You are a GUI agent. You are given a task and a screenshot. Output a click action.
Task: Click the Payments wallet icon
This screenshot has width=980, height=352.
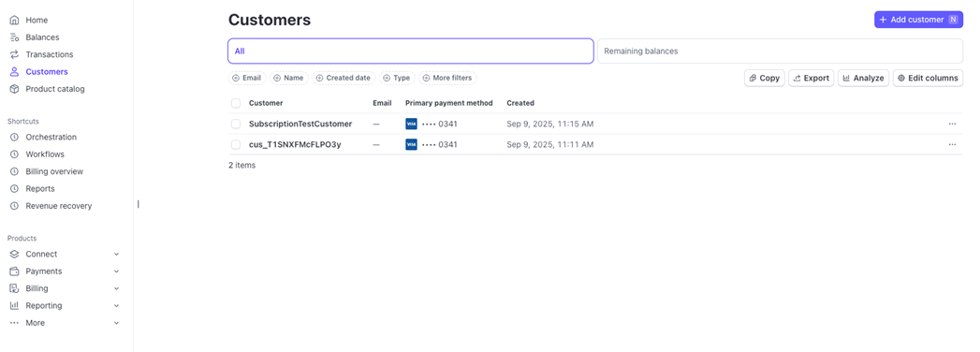[14, 271]
